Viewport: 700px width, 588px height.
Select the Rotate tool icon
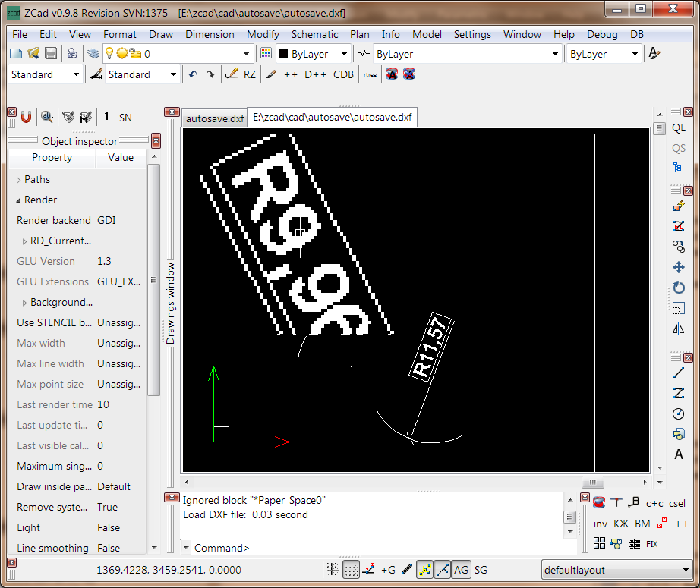tap(678, 288)
